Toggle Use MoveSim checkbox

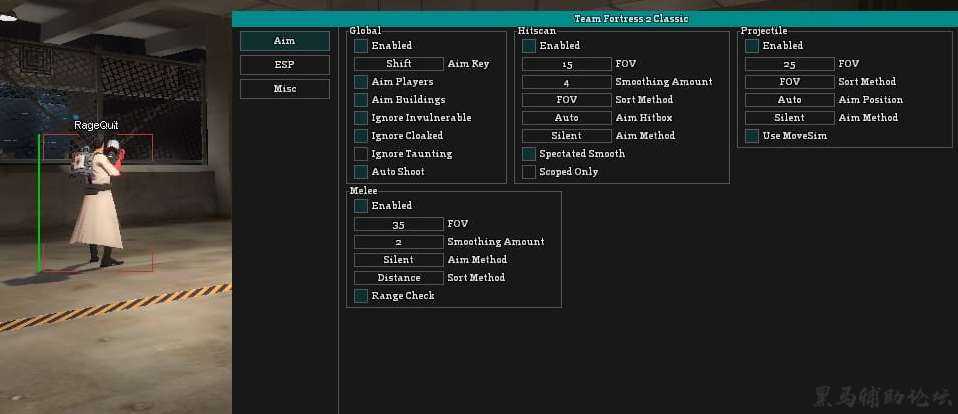[752, 136]
